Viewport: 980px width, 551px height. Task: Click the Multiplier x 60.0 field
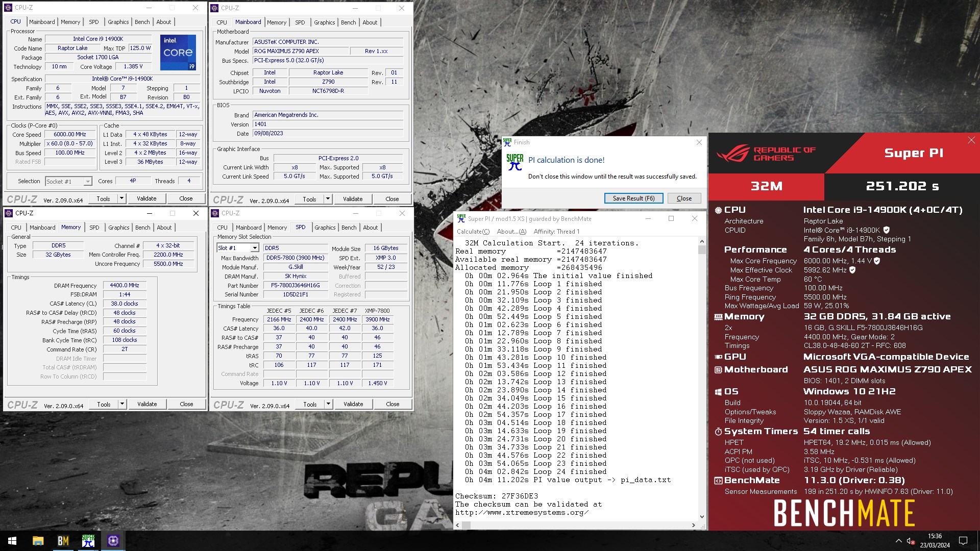coord(70,144)
